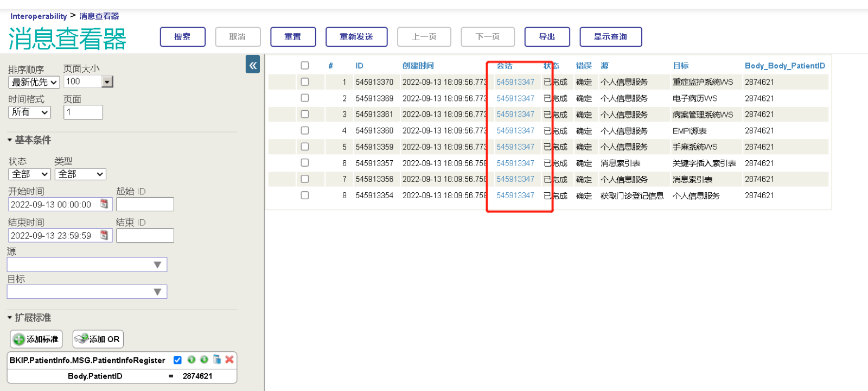Sort the table by the 创建时间 column header
Screen dimensions: 868x391
418,66
